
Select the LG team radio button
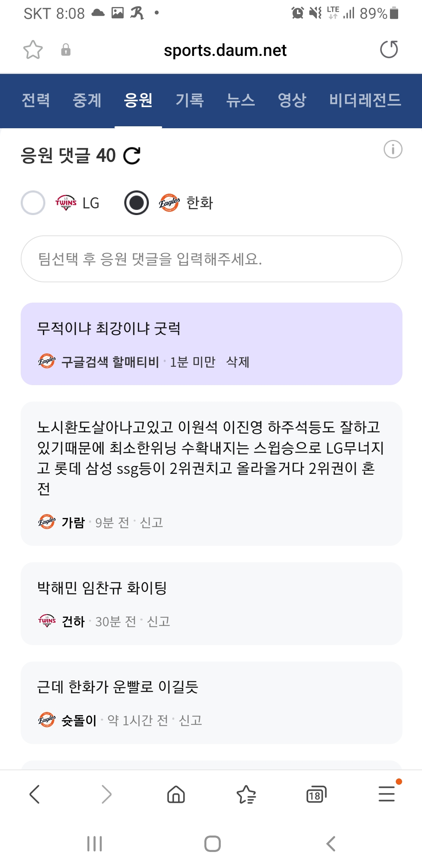[x=33, y=203]
